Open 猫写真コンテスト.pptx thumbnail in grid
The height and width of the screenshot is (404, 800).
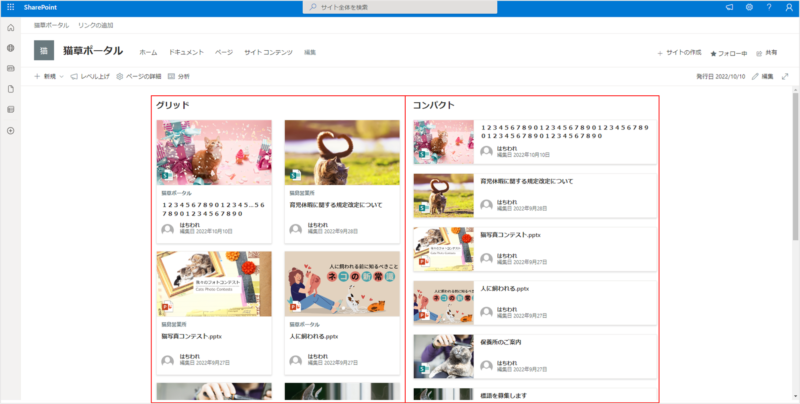(x=214, y=284)
